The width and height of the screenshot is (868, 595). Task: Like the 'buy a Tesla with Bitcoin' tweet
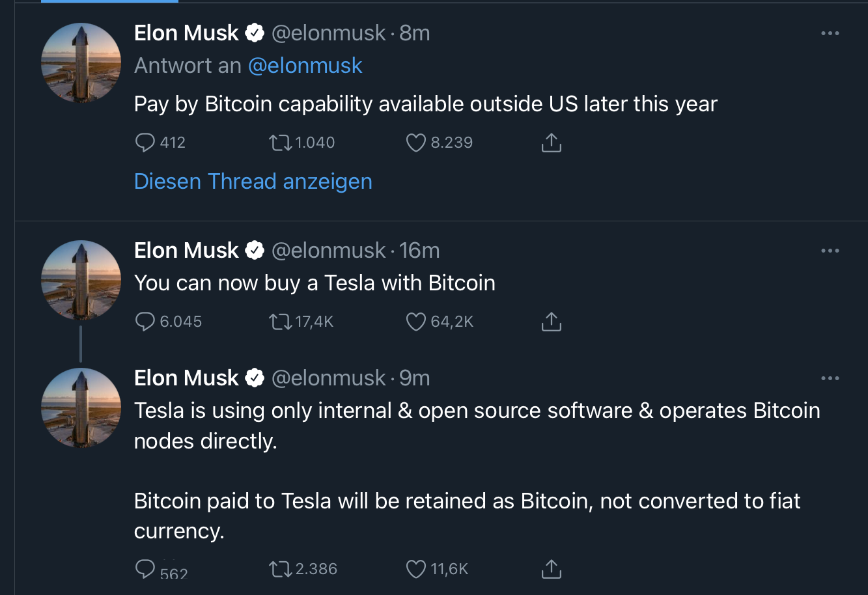pyautogui.click(x=415, y=321)
